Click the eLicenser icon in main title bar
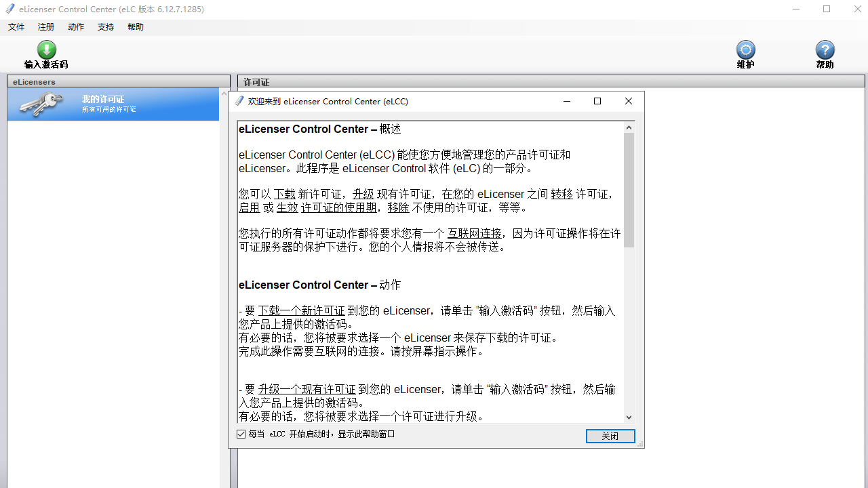Screen dimensions: 868x488 click(9, 9)
